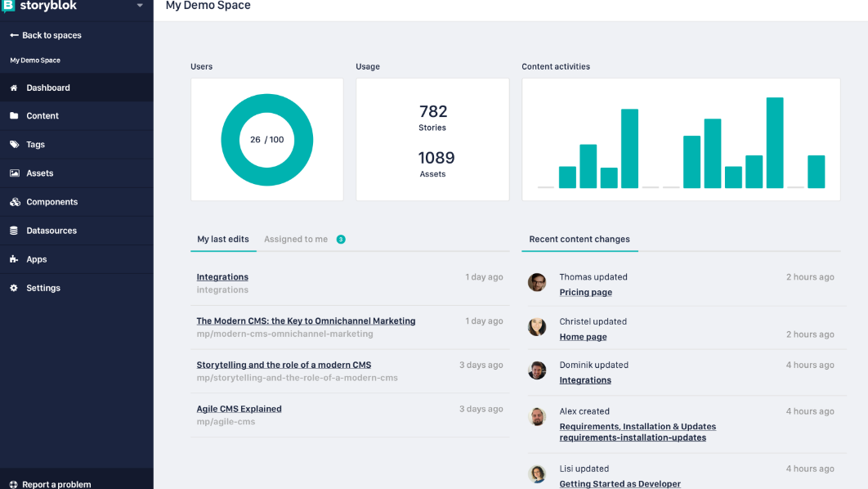Screen dimensions: 868x489
Task: Click Report a problem in sidebar
Action: coord(56,484)
